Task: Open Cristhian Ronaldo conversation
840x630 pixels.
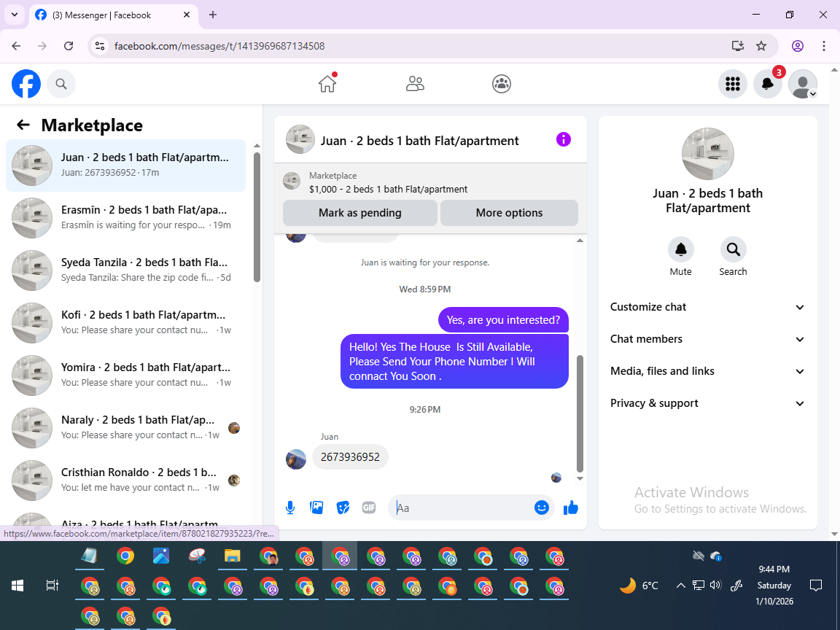Action: click(125, 480)
